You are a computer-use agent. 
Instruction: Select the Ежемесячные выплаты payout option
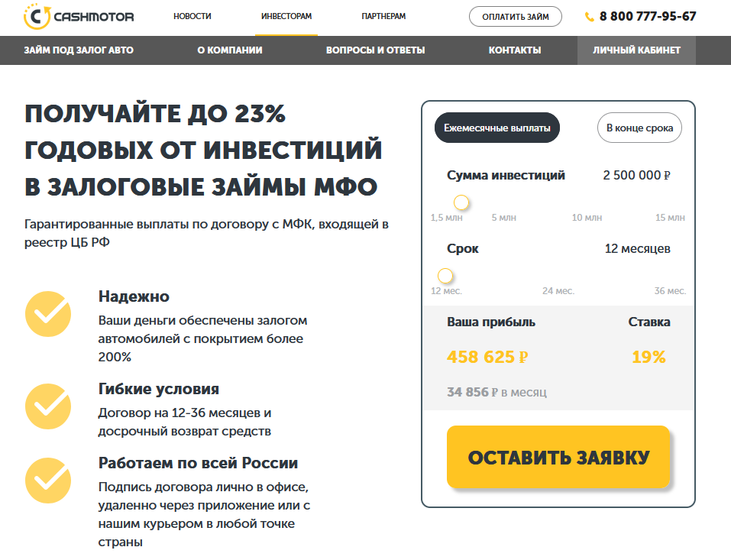496,128
